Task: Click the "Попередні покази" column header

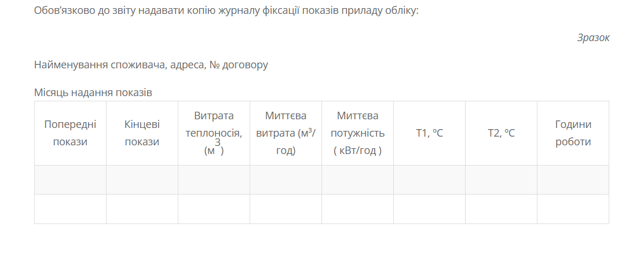Action: coord(70,133)
